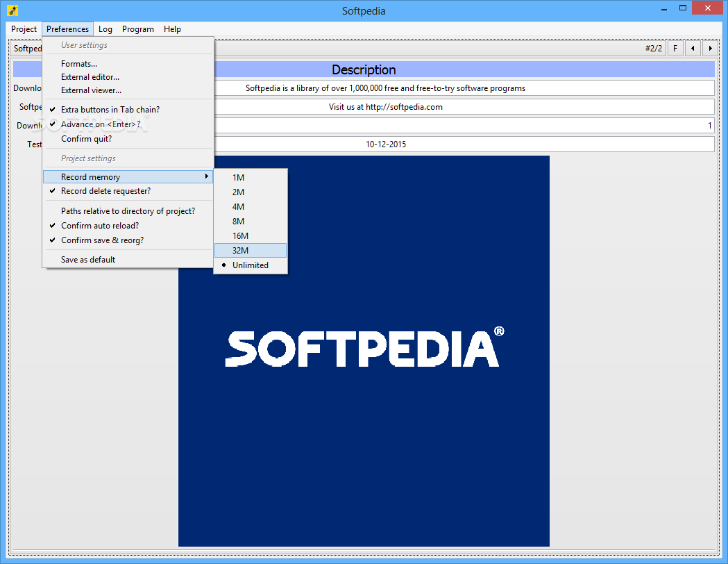
Task: Set record memory to 8M
Action: point(251,221)
